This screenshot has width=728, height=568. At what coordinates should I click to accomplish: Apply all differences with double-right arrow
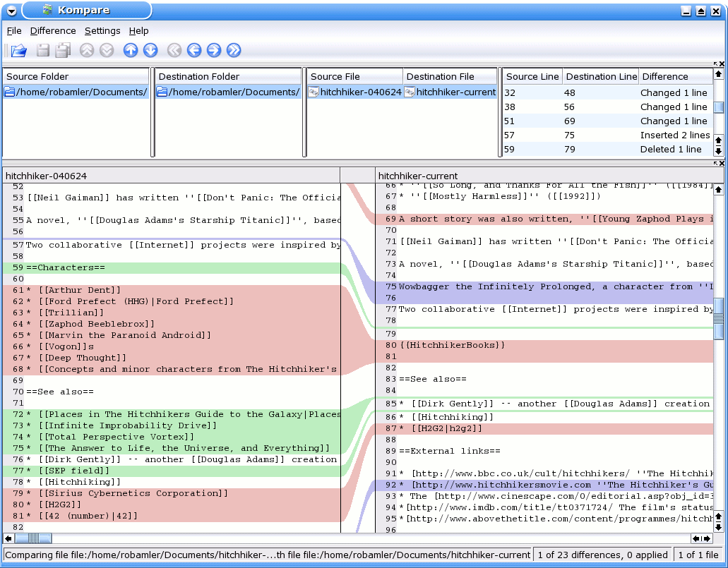click(x=234, y=50)
